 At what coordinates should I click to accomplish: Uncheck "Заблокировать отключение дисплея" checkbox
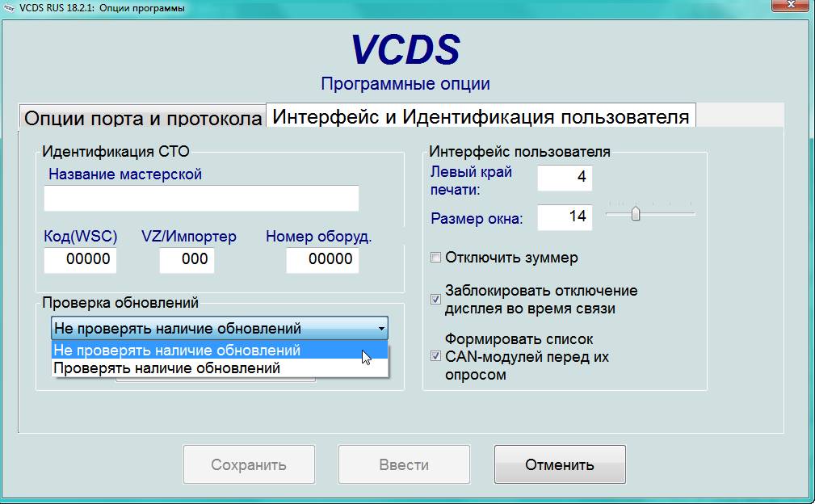tap(436, 300)
